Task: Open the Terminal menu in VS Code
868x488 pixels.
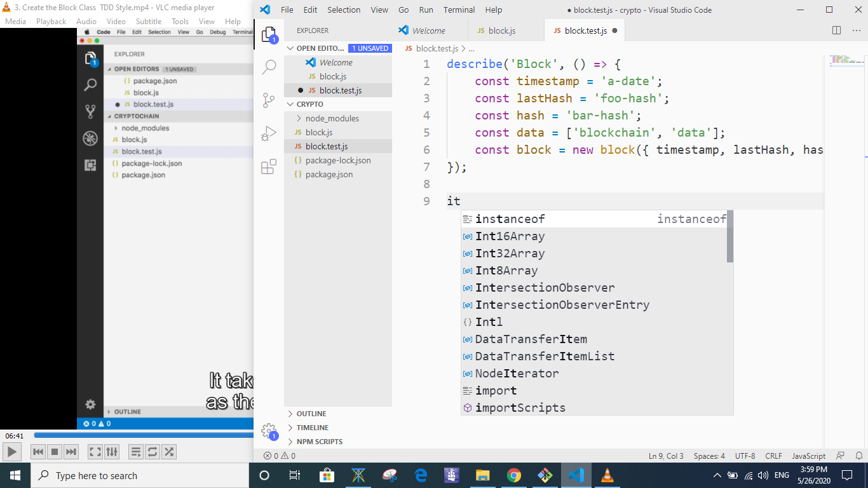Action: (x=459, y=10)
